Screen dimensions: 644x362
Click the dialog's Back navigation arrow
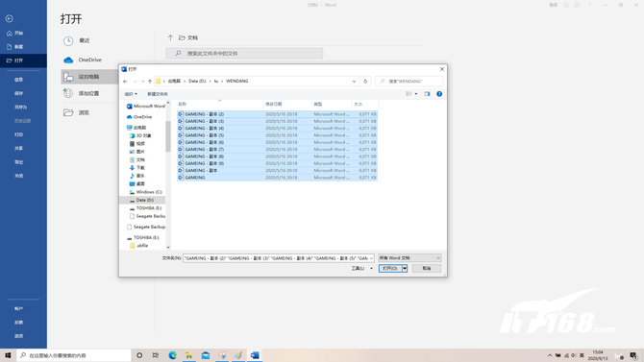pyautogui.click(x=125, y=82)
